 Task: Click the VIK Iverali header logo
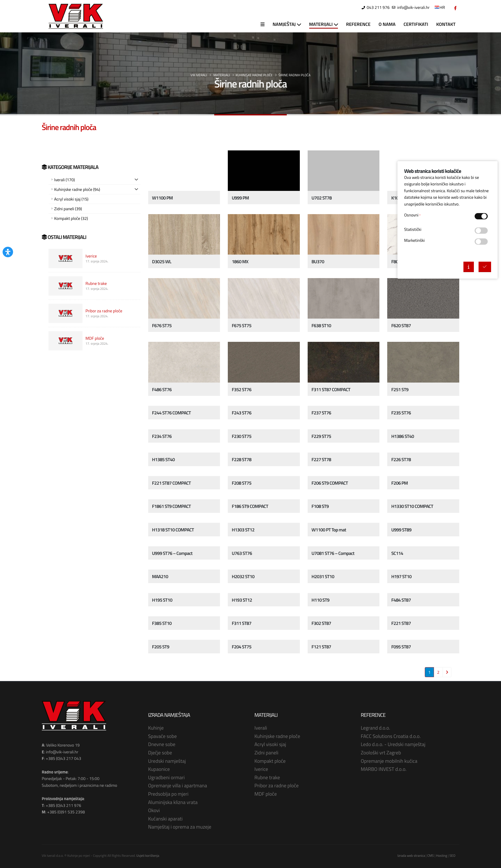[x=76, y=16]
